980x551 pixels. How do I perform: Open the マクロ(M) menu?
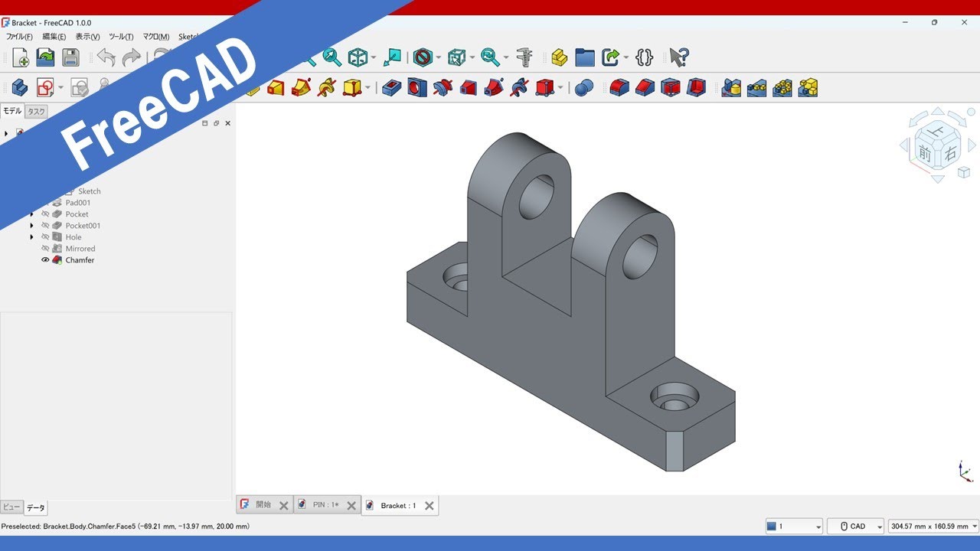[156, 37]
